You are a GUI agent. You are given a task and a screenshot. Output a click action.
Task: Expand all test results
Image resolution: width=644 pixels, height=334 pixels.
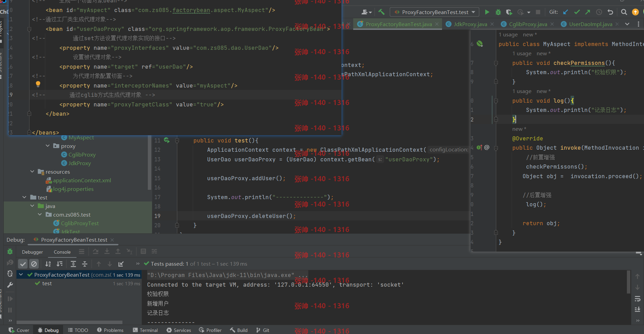73,264
